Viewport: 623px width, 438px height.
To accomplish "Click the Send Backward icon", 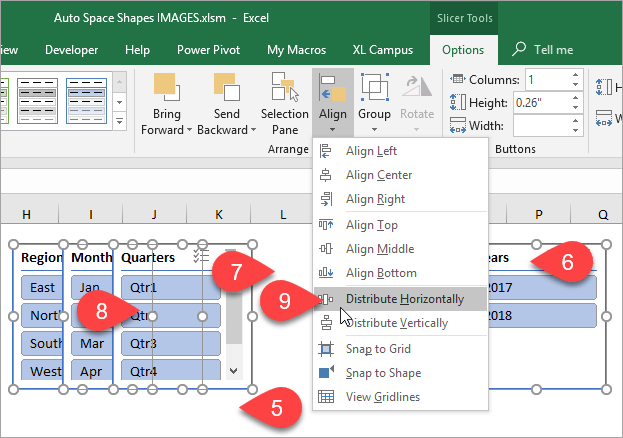I will [221, 88].
